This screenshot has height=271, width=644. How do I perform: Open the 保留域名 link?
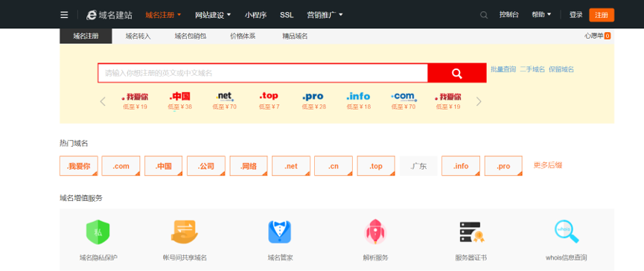click(561, 69)
